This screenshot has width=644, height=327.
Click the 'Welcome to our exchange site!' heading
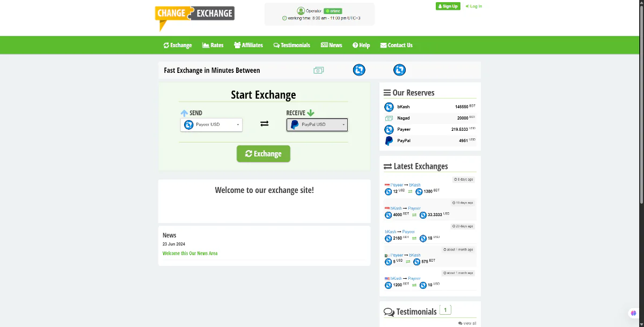click(265, 190)
